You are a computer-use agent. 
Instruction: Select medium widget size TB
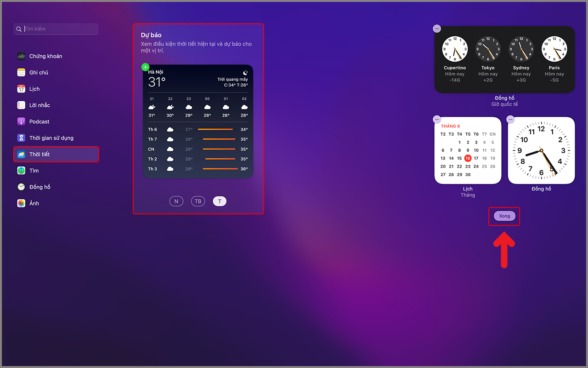[x=198, y=201]
